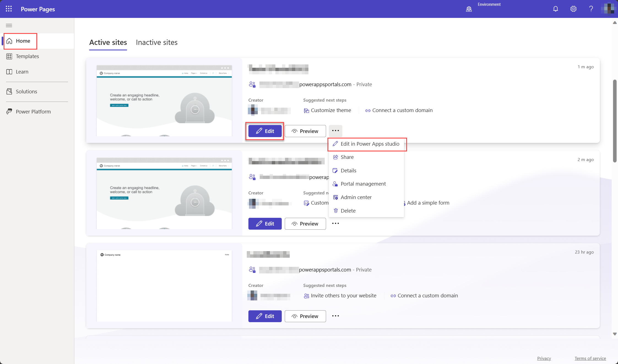Click the notifications bell icon

pyautogui.click(x=555, y=9)
